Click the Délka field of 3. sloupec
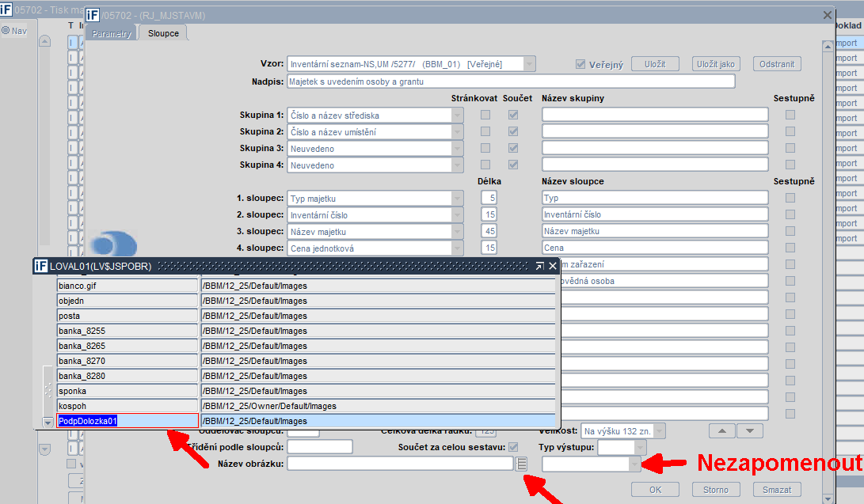 tap(489, 231)
